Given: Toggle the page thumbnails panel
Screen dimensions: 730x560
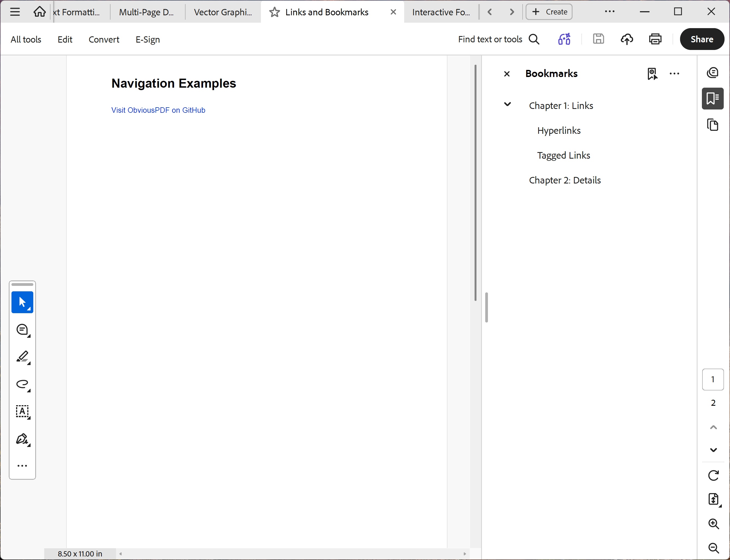Looking at the screenshot, I should tap(713, 125).
